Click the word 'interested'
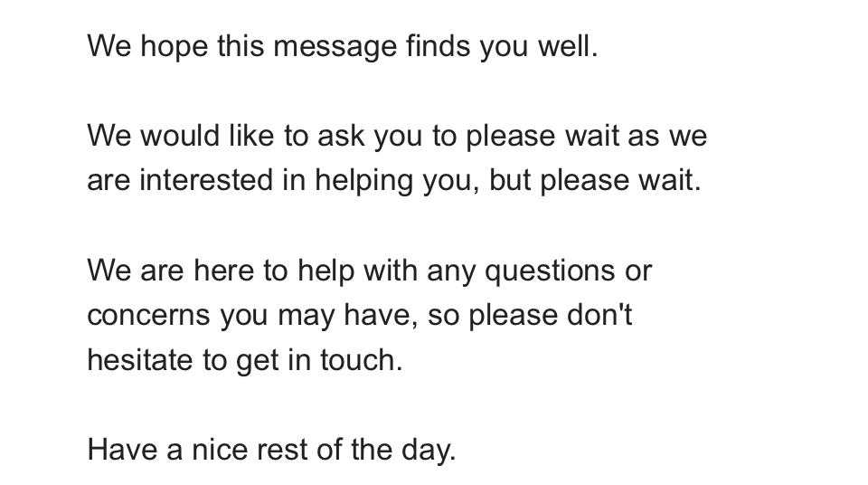This screenshot has height=485, width=868. (206, 180)
